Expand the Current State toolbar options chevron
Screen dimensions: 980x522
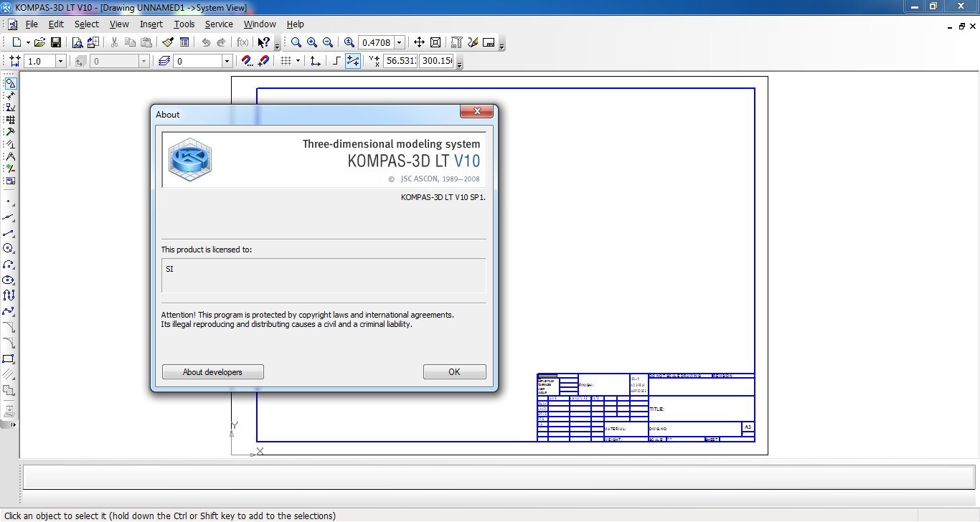460,65
